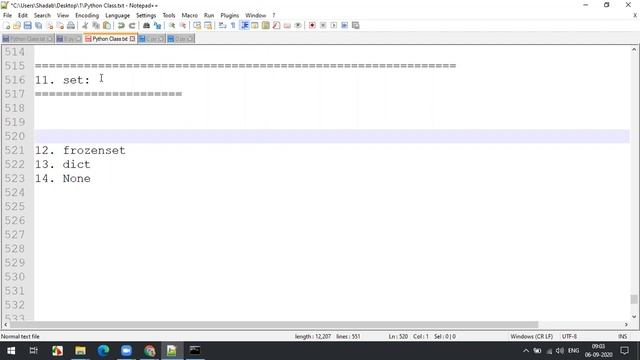The image size is (640, 360).
Task: Click the Copy toolbar icon
Action: (x=96, y=25)
